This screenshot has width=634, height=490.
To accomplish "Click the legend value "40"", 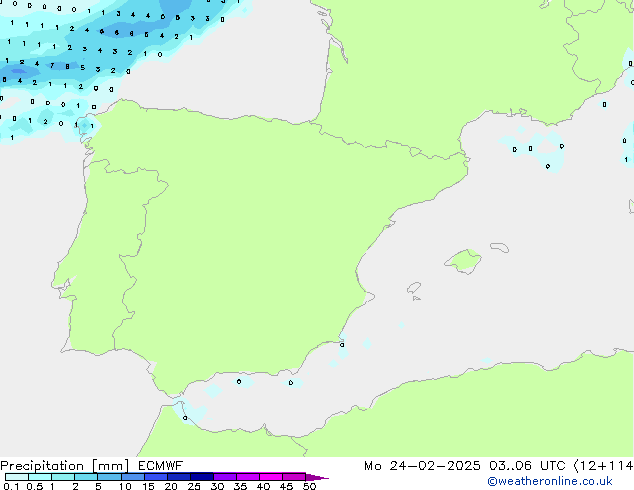I will pyautogui.click(x=263, y=486).
